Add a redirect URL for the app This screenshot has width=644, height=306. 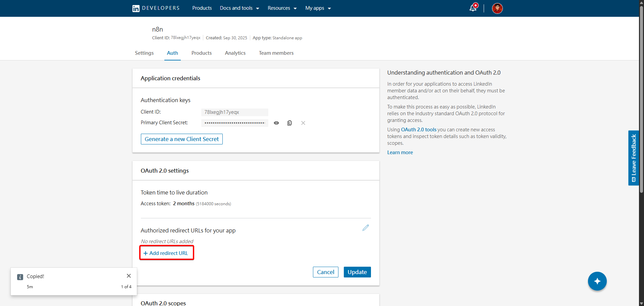tap(166, 253)
